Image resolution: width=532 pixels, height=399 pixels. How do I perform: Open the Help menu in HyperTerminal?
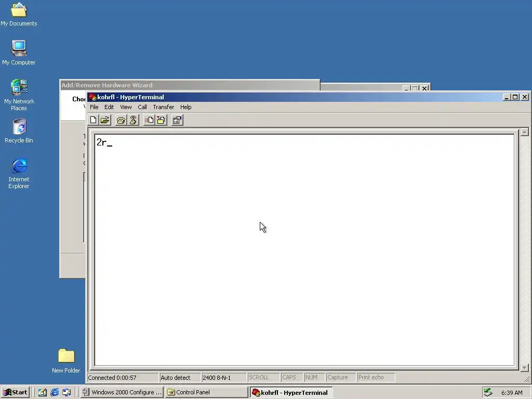(185, 107)
